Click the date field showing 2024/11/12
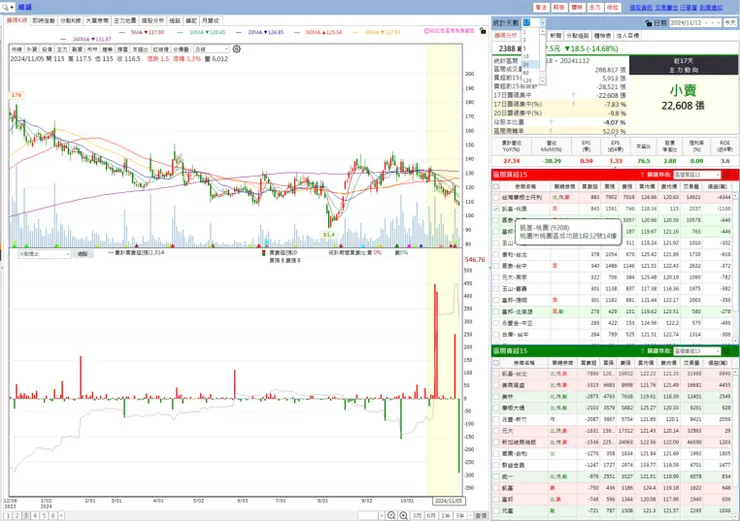 (x=687, y=23)
